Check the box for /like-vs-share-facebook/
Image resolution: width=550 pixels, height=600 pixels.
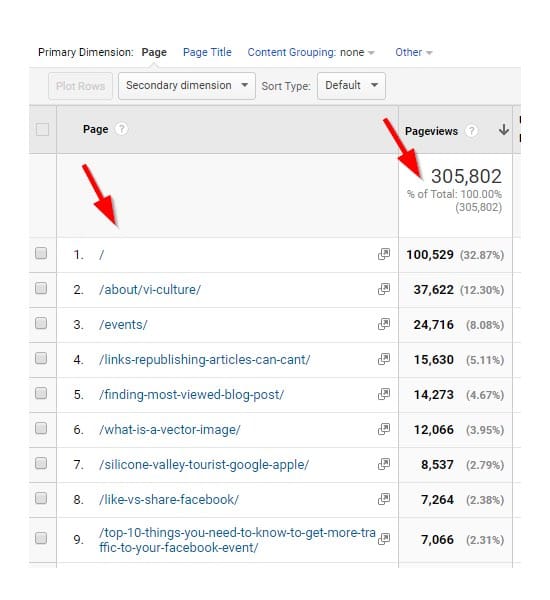pyautogui.click(x=41, y=498)
